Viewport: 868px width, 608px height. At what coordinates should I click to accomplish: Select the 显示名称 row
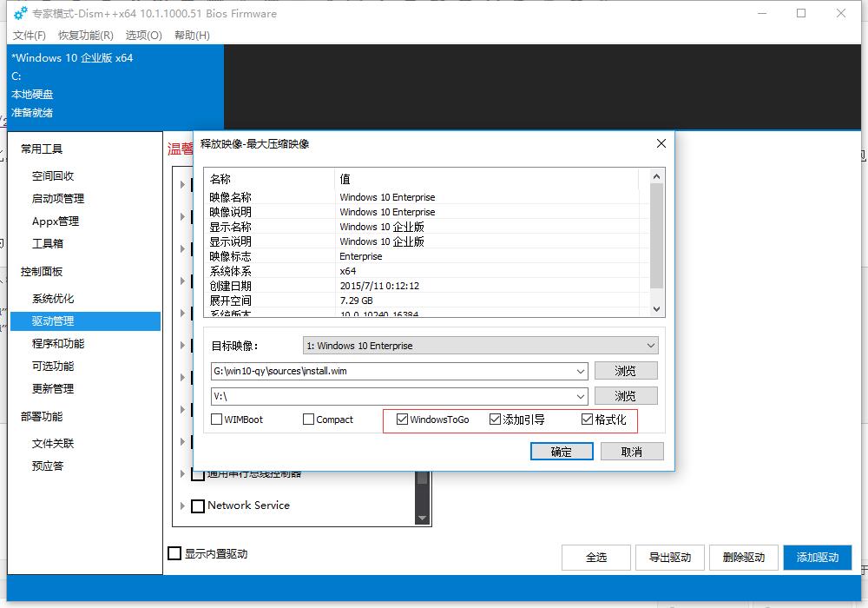(x=427, y=227)
